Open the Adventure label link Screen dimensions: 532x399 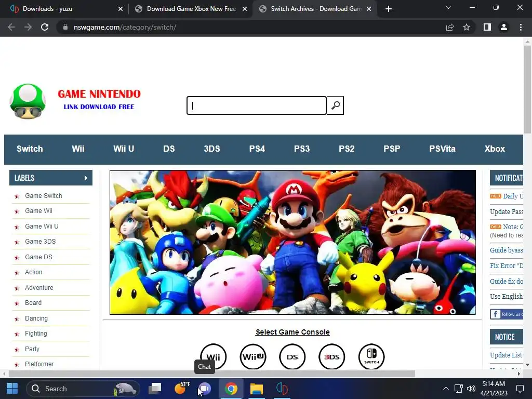[39, 288]
